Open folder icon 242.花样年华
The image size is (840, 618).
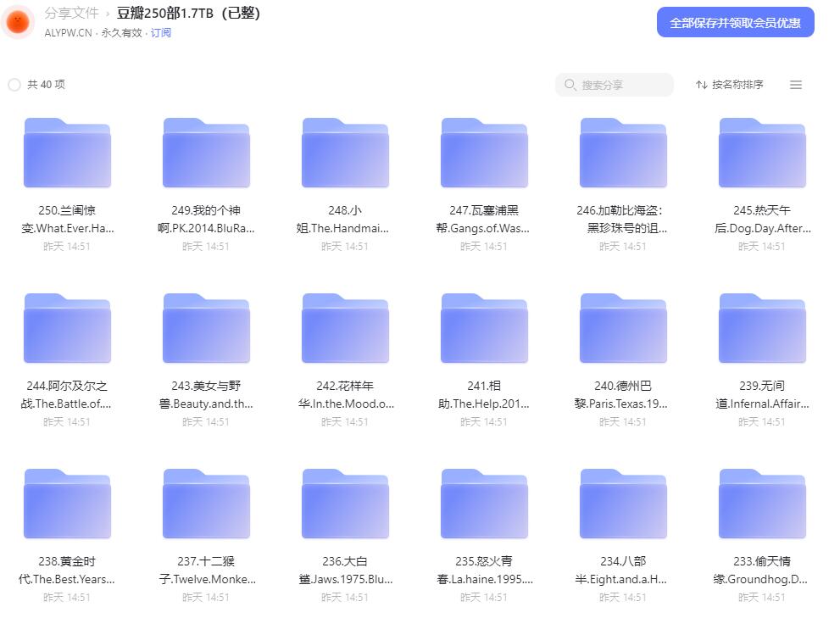[x=345, y=328]
